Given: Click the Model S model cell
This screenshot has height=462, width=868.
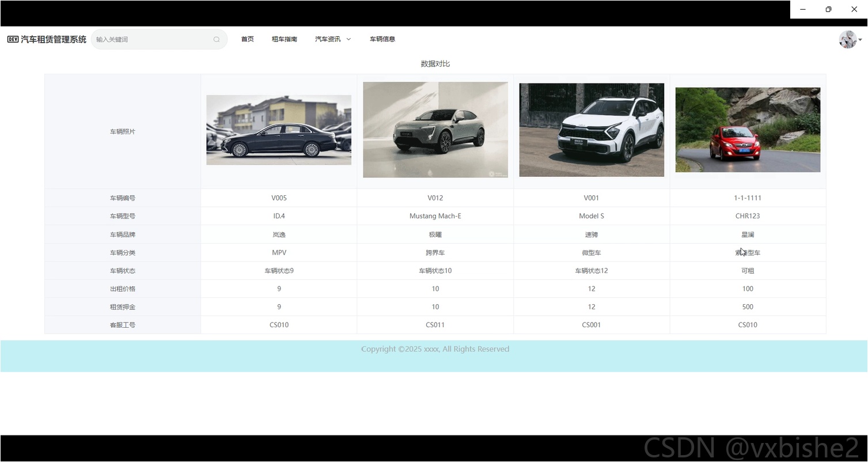Looking at the screenshot, I should tap(592, 217).
